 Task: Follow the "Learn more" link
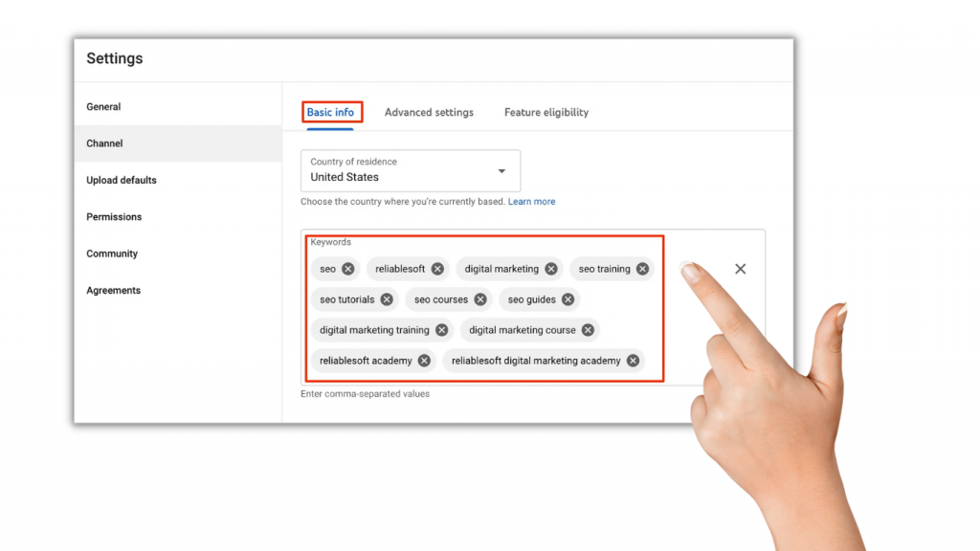coord(531,202)
